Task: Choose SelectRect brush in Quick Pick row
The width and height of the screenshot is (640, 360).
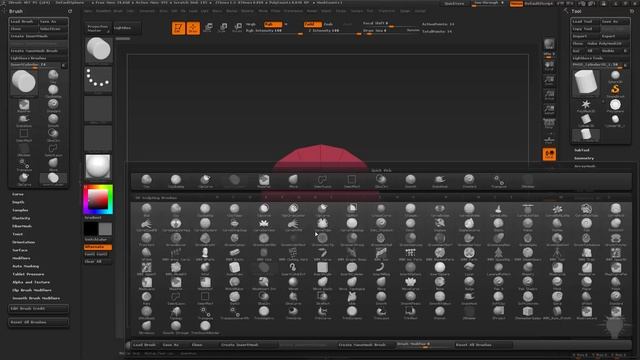Action: point(352,181)
